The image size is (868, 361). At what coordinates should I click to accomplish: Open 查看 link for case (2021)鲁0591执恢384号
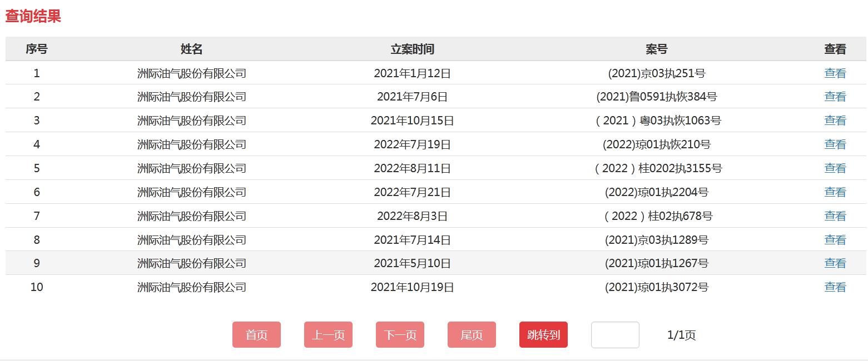pos(835,97)
